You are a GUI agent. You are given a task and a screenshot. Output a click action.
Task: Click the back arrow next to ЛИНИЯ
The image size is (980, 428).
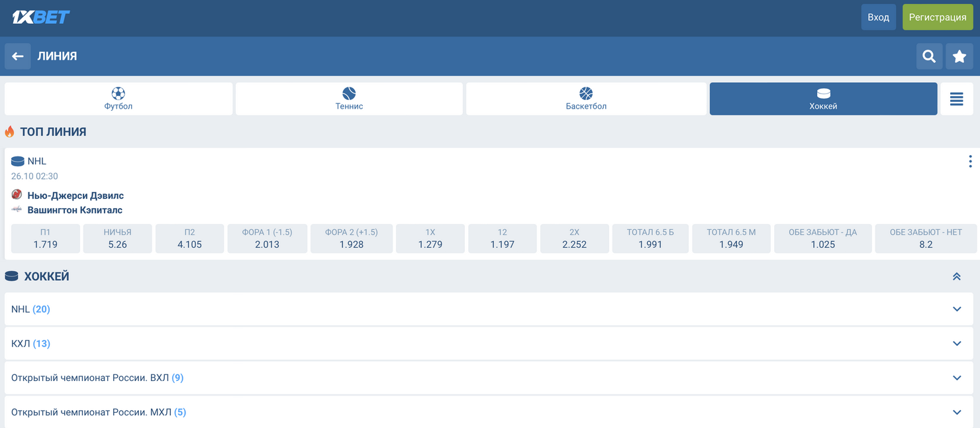(x=17, y=56)
